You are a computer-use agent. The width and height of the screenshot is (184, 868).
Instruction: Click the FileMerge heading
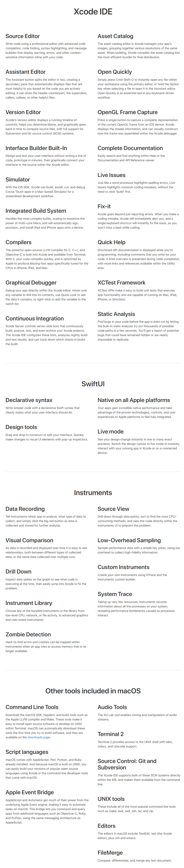110,853
